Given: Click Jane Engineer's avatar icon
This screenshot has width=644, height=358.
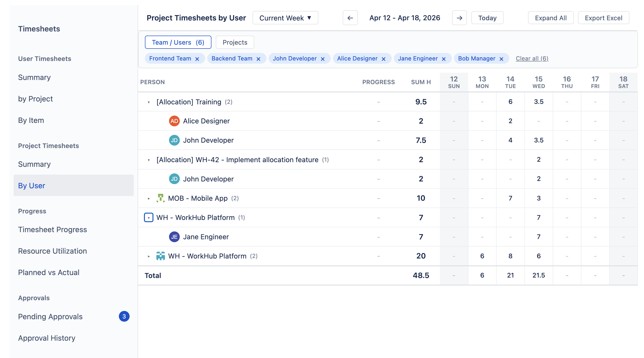Looking at the screenshot, I should [174, 237].
